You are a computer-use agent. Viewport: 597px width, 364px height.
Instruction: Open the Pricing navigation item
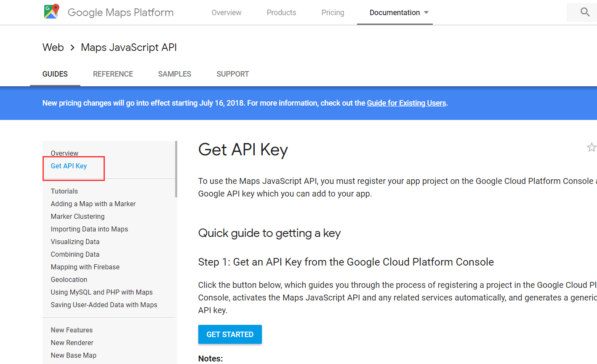(333, 13)
